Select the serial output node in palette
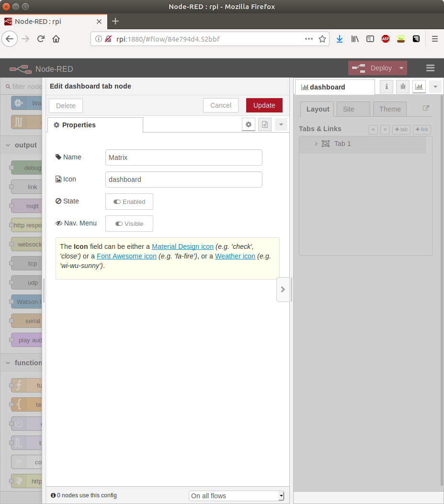 tap(26, 321)
